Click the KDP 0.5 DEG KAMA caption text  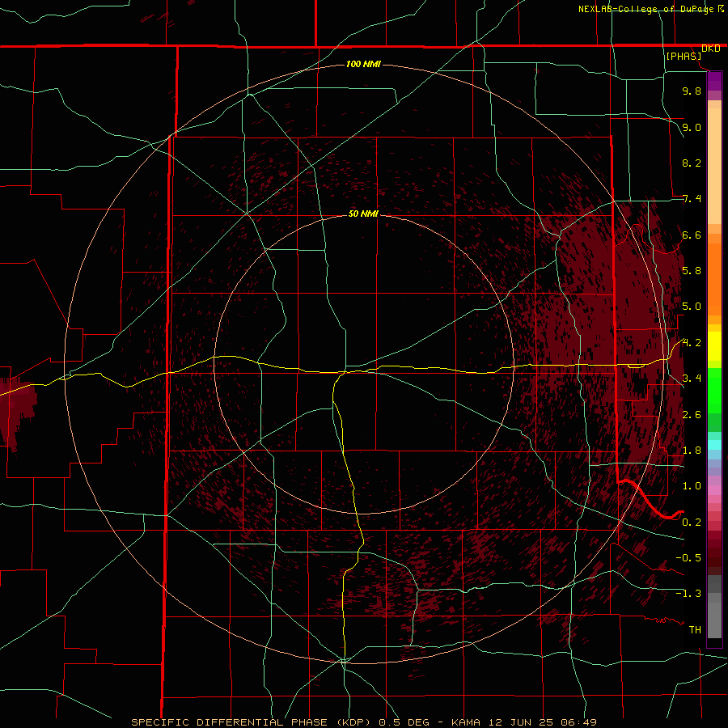(x=364, y=722)
